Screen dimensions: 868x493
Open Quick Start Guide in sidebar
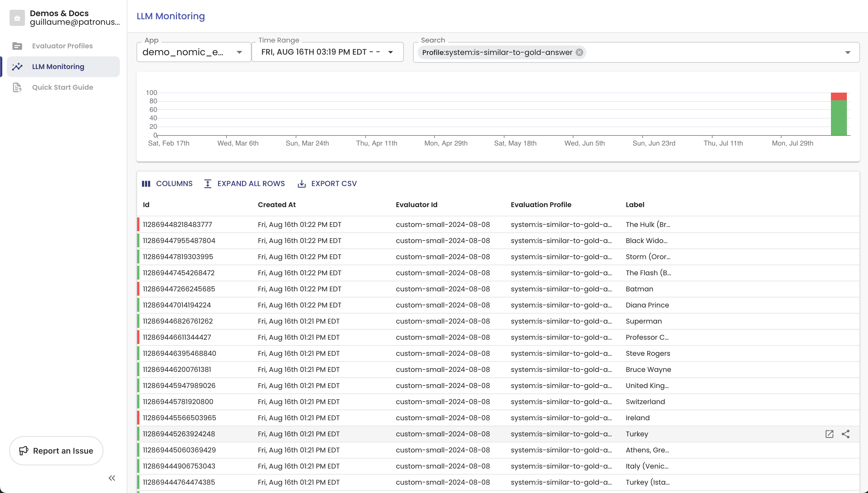[x=63, y=87]
